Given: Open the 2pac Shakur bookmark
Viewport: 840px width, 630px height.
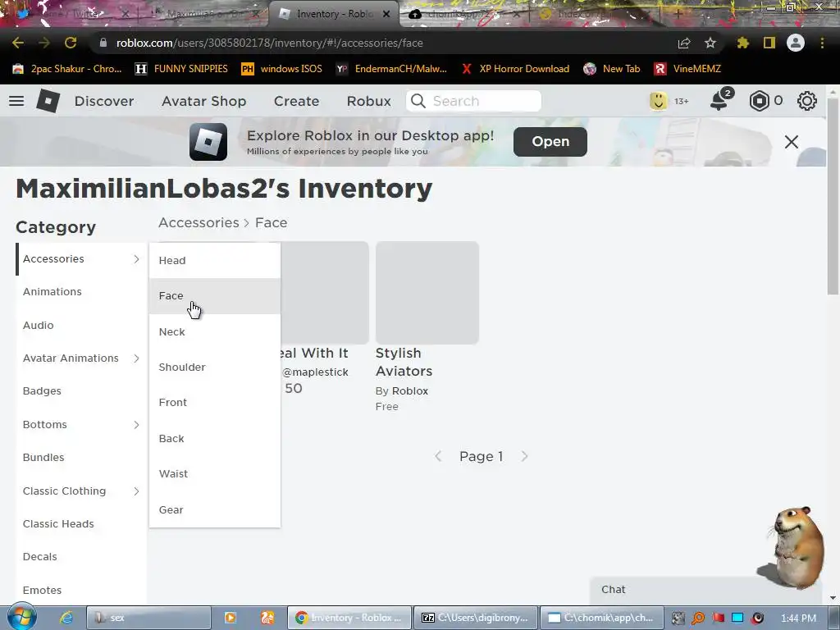Looking at the screenshot, I should coord(67,69).
